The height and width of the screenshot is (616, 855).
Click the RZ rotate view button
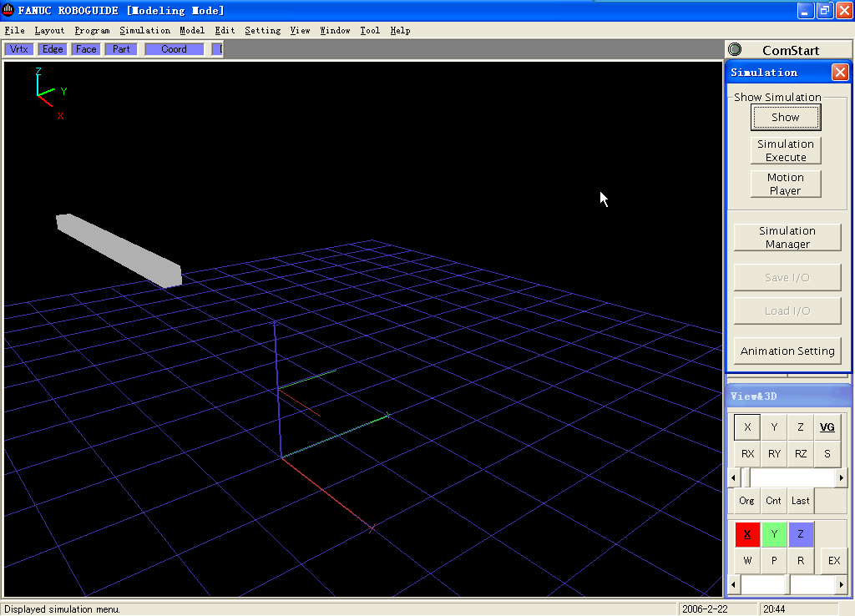pyautogui.click(x=801, y=453)
